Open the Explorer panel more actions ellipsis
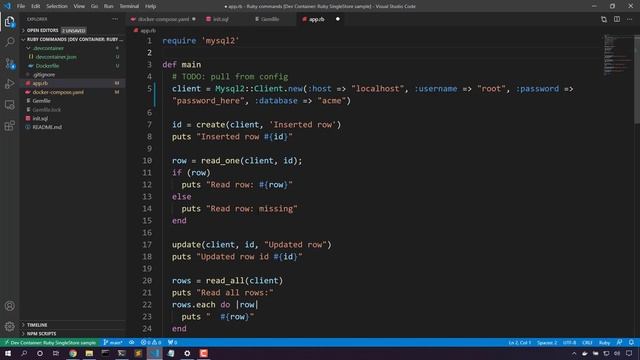The image size is (640, 360). pyautogui.click(x=115, y=19)
